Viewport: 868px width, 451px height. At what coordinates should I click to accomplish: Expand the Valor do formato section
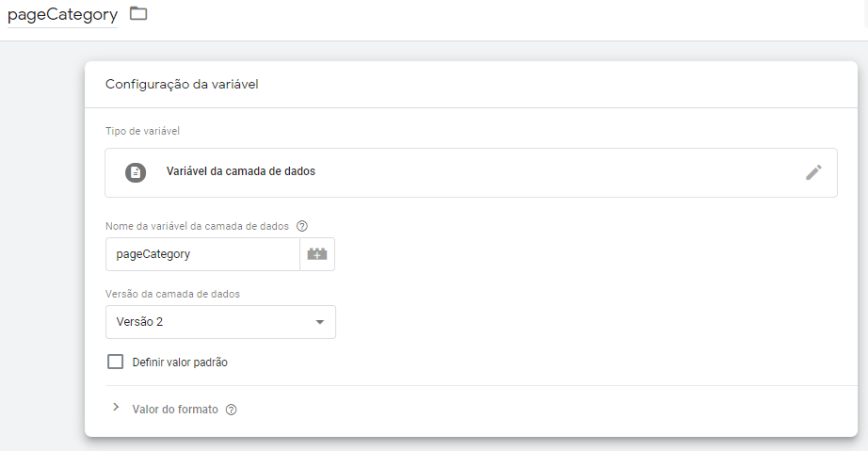(x=116, y=408)
